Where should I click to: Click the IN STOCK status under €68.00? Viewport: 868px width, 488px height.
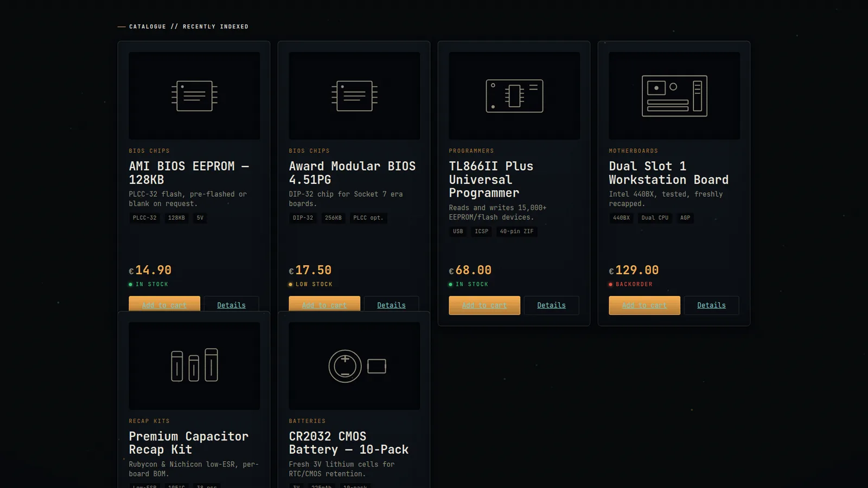coord(469,284)
